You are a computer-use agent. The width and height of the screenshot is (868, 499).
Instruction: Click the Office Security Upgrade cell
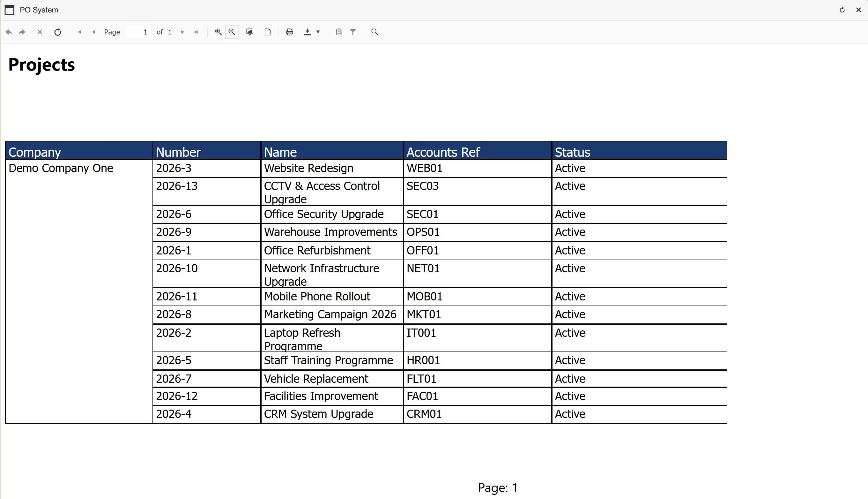[332, 215]
